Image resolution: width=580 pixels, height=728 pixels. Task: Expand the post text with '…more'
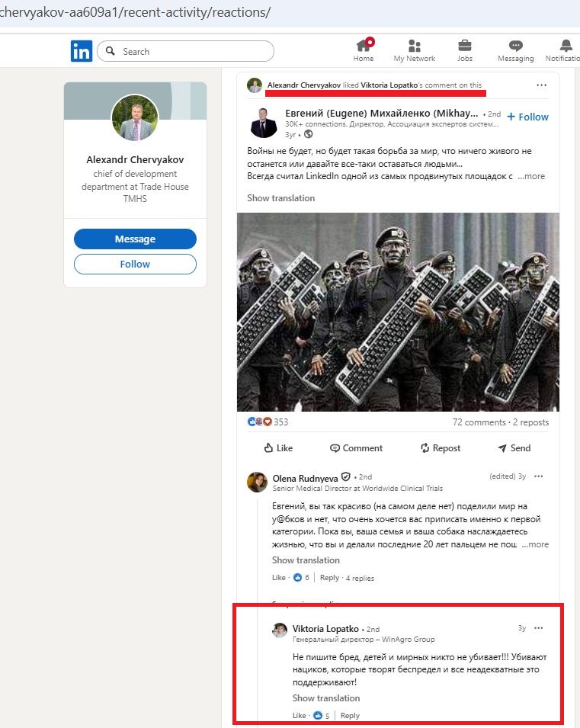click(532, 176)
